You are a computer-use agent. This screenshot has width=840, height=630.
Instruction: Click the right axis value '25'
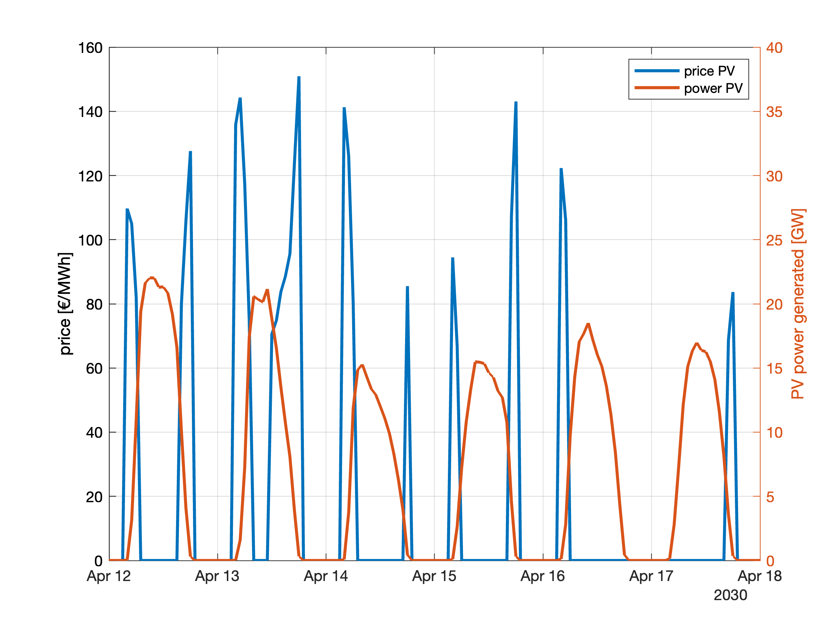pos(774,240)
